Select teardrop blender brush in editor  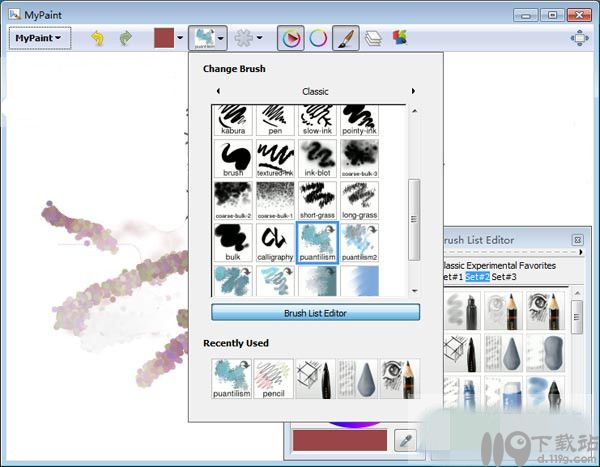coord(503,353)
